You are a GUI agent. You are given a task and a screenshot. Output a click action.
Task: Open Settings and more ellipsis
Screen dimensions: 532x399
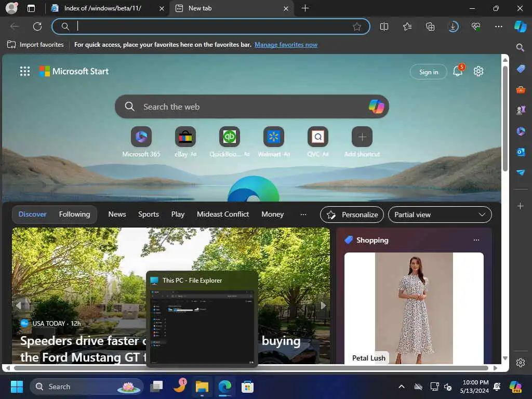click(498, 26)
